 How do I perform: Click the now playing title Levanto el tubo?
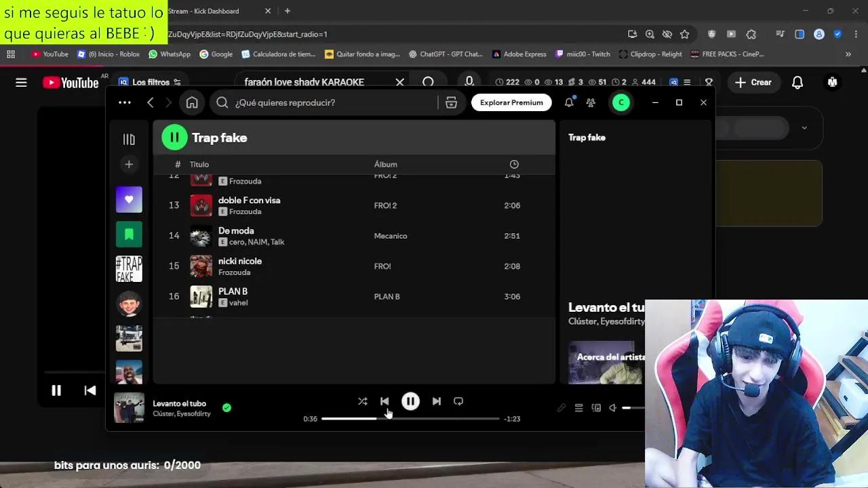pos(179,403)
